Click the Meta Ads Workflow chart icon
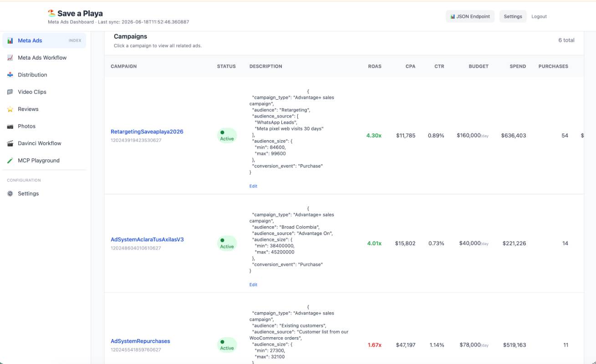Viewport: 596px width, 364px height. coord(10,58)
